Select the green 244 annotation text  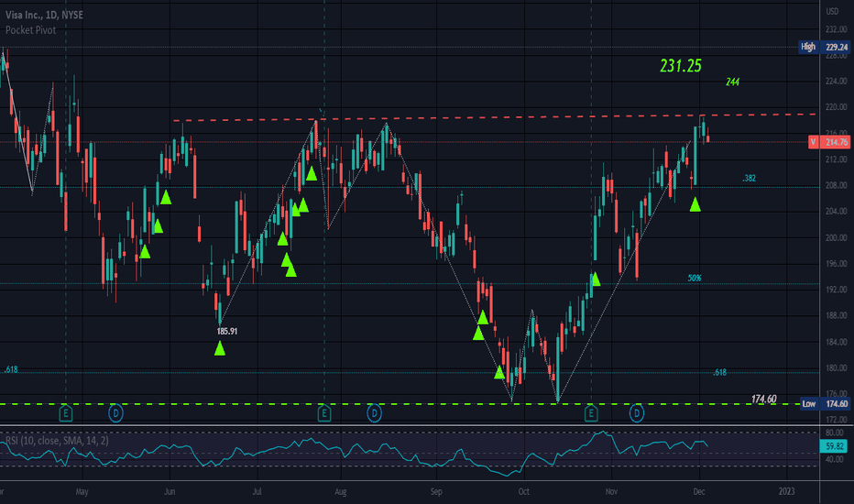pyautogui.click(x=732, y=82)
